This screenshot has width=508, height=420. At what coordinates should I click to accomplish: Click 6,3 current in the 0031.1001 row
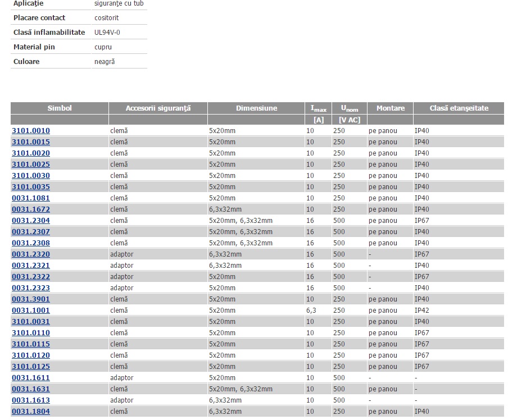(311, 311)
